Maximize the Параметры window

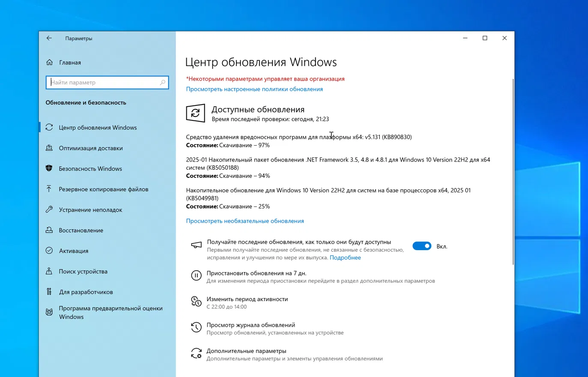[x=485, y=38]
